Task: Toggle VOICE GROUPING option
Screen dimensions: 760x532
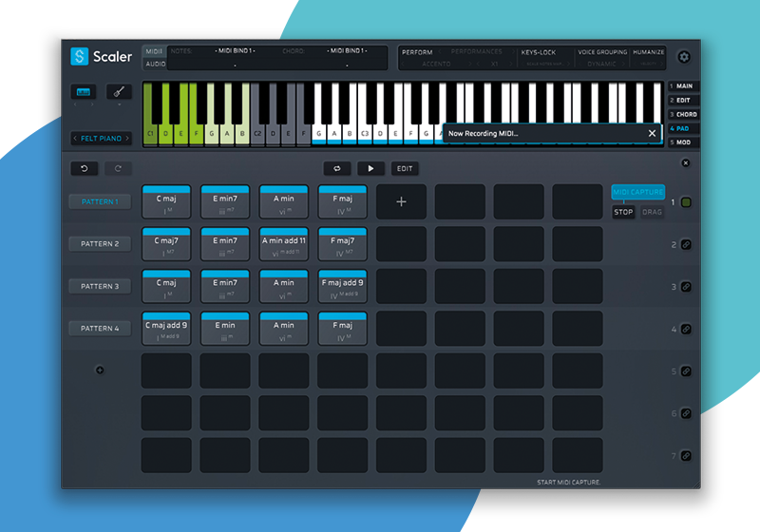Action: [602, 52]
